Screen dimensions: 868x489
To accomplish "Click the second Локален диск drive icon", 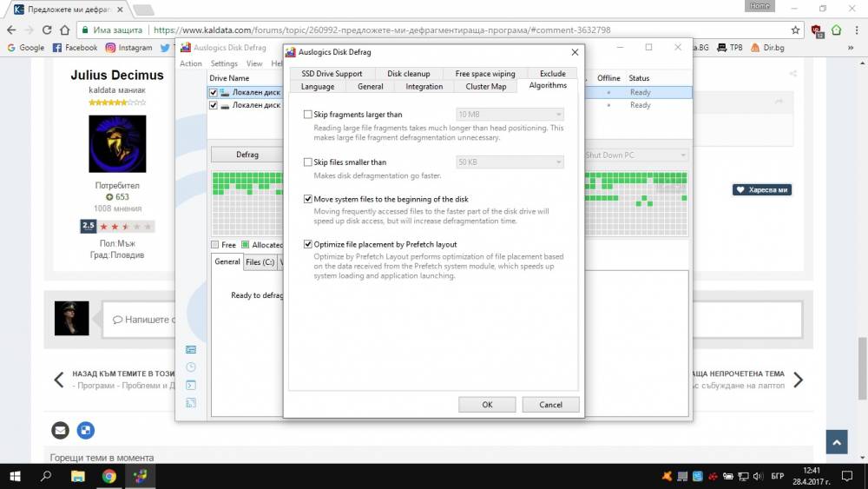I will tap(225, 105).
